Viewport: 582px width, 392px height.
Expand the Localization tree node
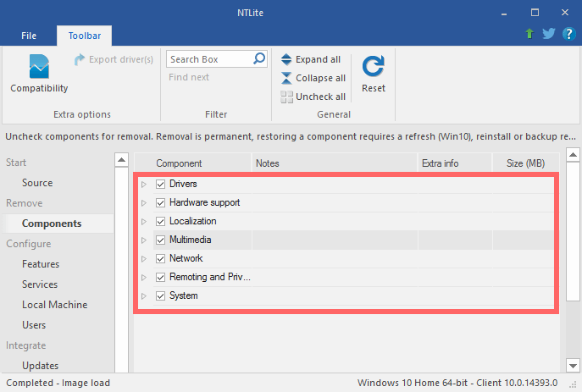144,222
